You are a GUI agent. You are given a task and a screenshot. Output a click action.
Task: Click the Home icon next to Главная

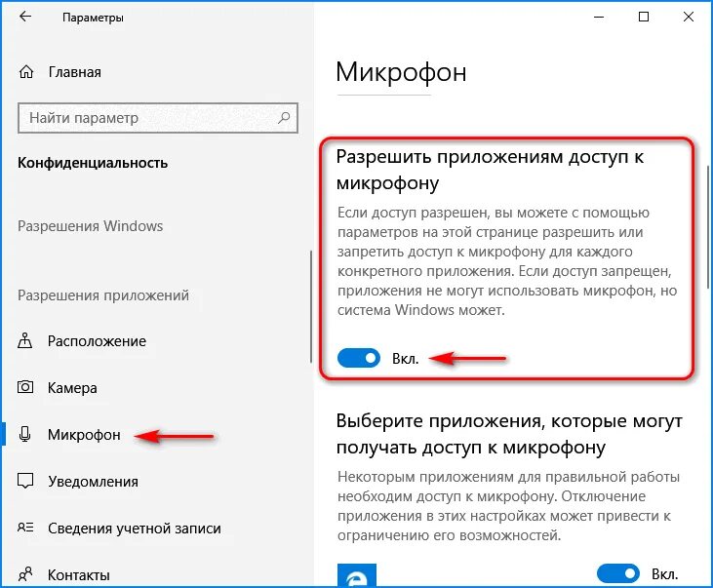point(26,72)
